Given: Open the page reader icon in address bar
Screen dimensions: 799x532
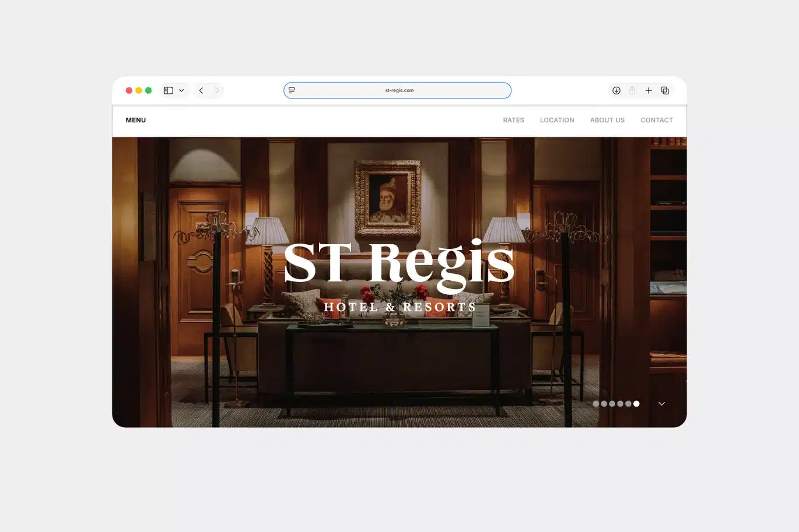Looking at the screenshot, I should (x=292, y=90).
